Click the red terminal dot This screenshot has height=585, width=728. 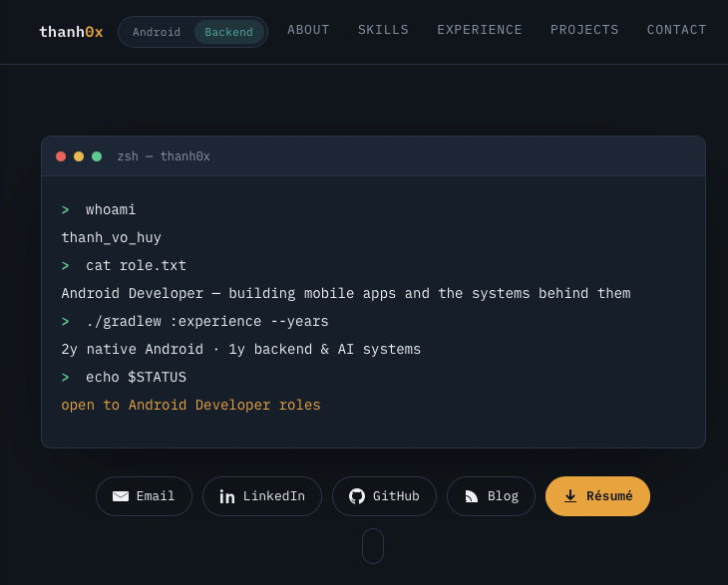coord(61,156)
